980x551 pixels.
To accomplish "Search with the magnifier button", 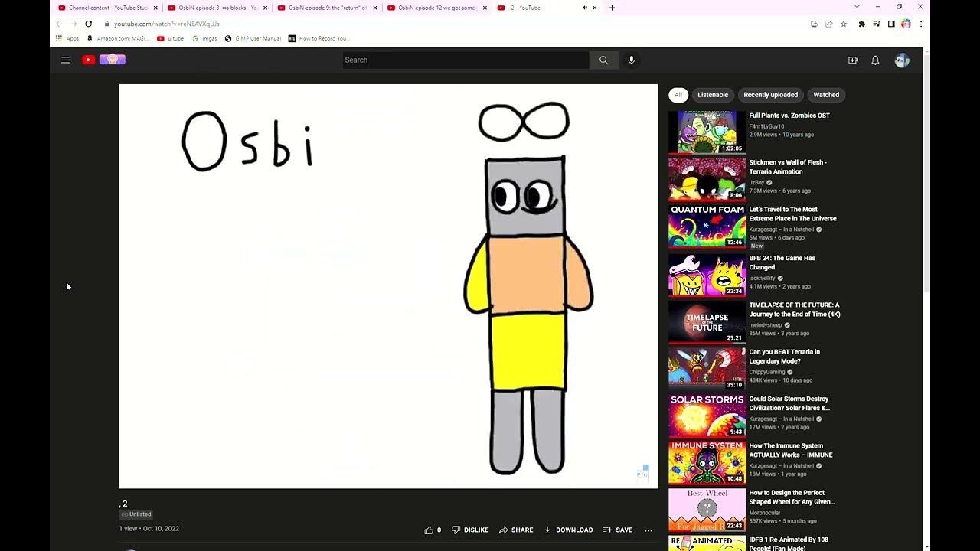I will click(603, 60).
